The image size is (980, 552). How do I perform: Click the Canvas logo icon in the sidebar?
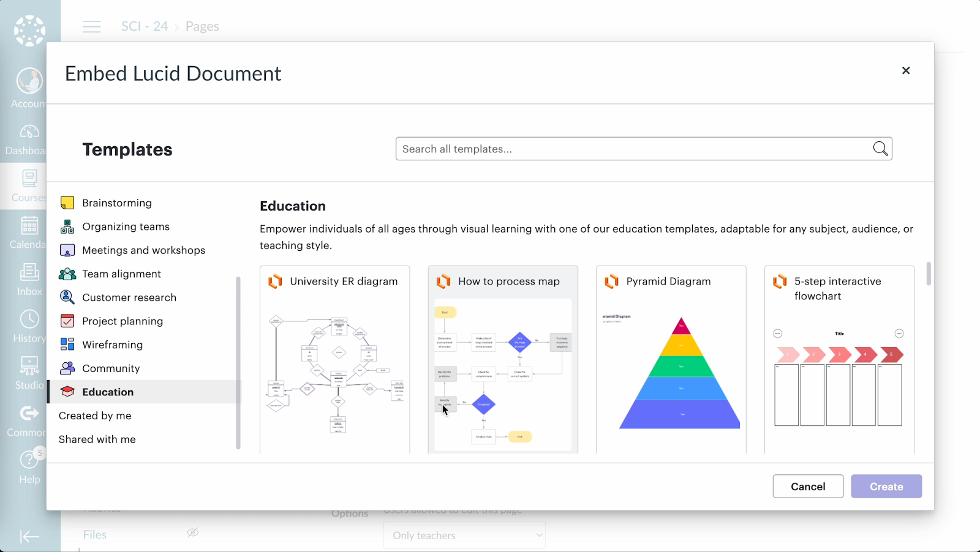(29, 31)
